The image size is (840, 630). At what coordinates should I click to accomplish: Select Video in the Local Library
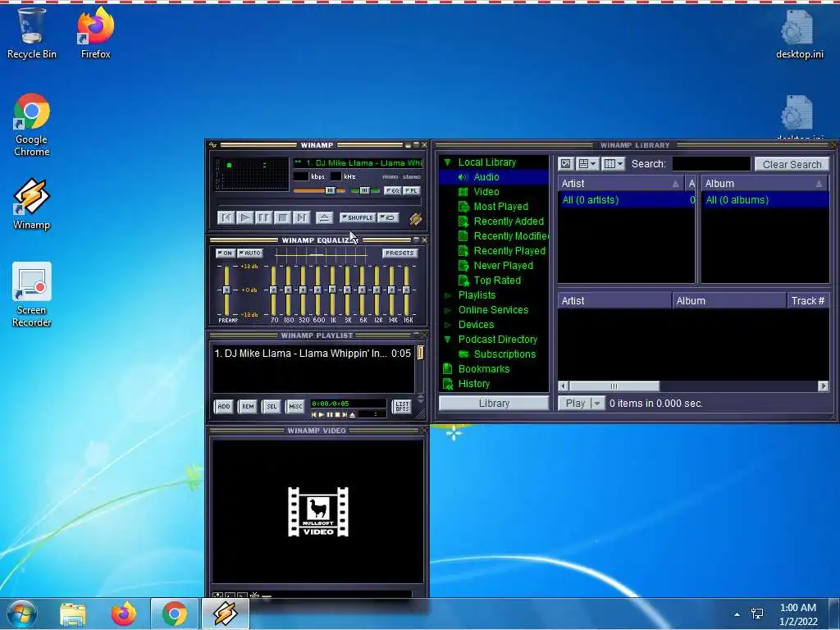[486, 192]
